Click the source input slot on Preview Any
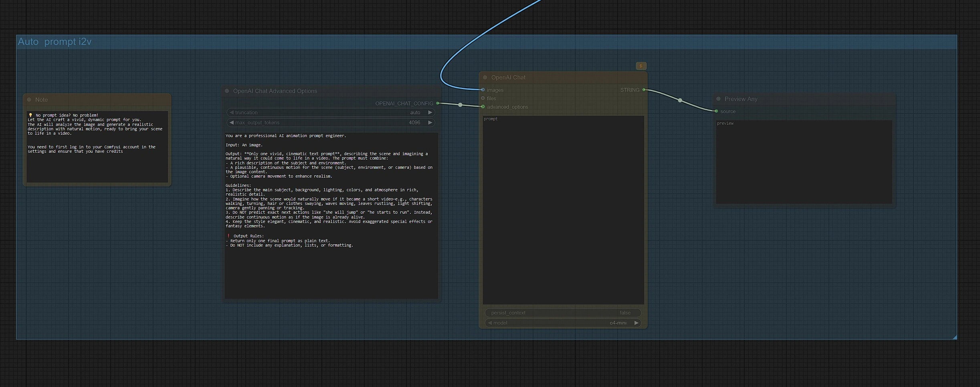The height and width of the screenshot is (387, 980). (x=716, y=111)
